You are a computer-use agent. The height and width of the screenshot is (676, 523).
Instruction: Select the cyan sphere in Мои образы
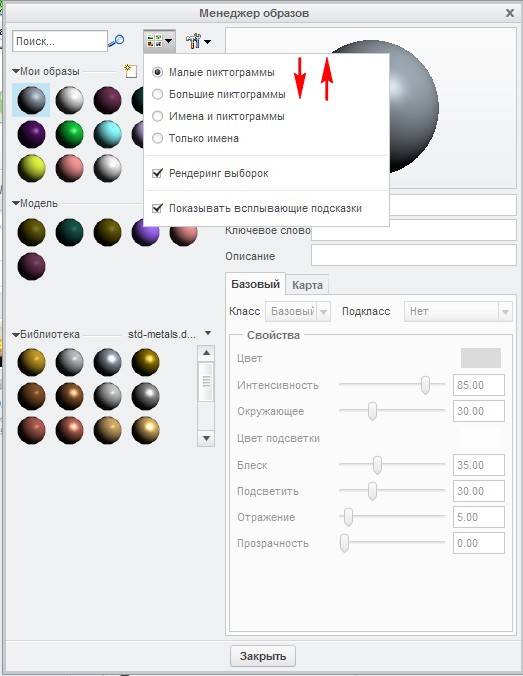pyautogui.click(x=107, y=134)
